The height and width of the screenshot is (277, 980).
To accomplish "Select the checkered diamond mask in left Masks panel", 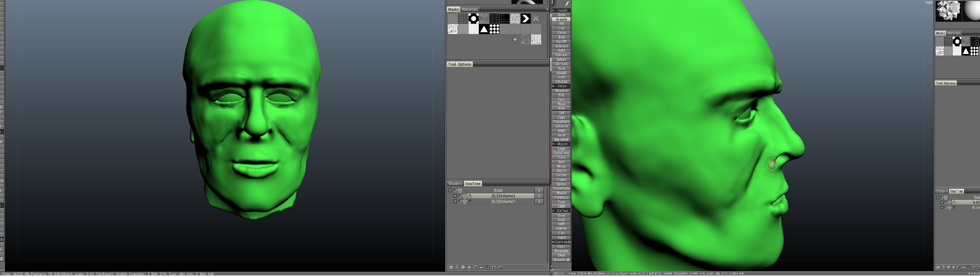I will [494, 29].
